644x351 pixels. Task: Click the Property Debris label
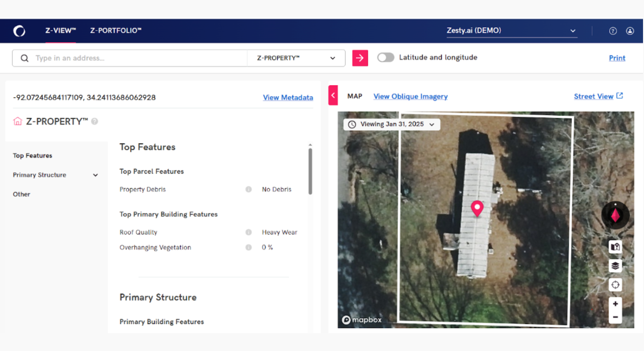pos(143,189)
